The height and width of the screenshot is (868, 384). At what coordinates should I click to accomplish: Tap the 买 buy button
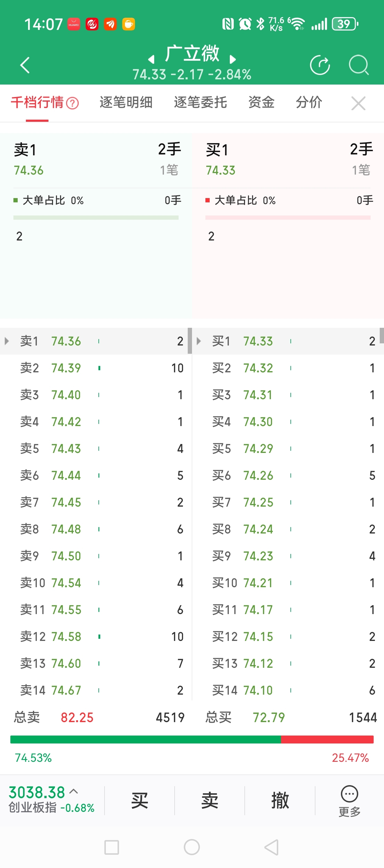[139, 801]
